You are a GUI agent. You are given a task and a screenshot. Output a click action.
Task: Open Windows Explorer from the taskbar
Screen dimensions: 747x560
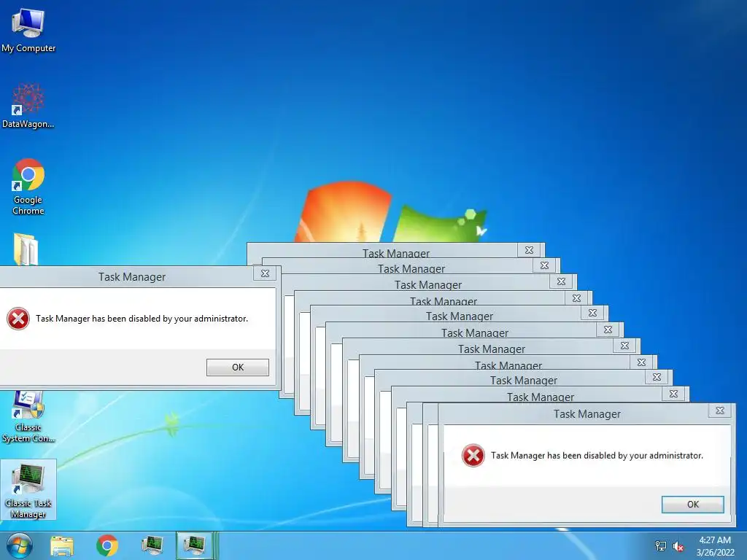point(62,545)
